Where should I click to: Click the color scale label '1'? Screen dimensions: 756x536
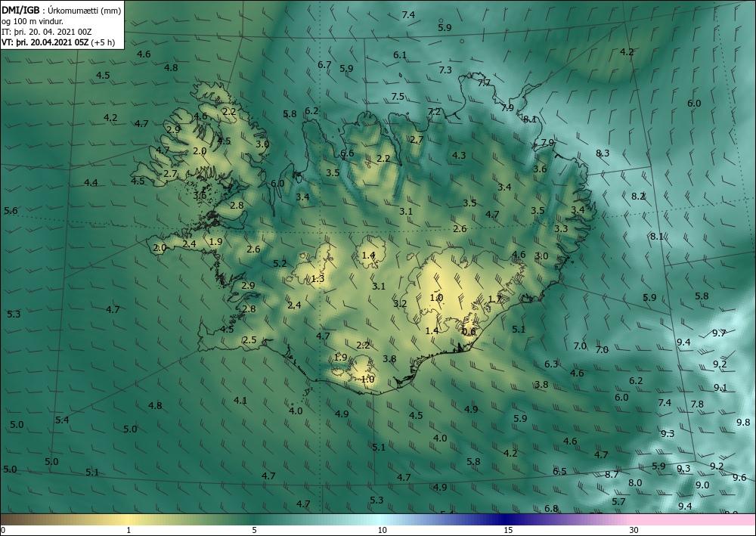[129, 530]
